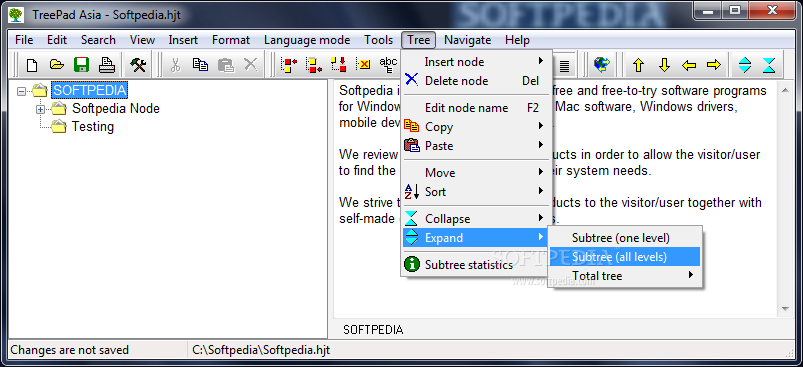Open the Tools menu
803x367 pixels.
(378, 40)
